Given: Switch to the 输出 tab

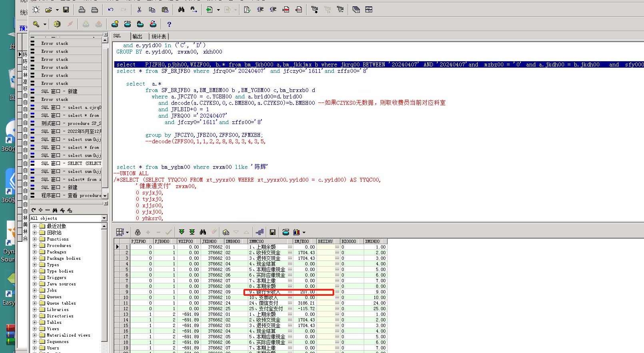Looking at the screenshot, I should tap(137, 36).
